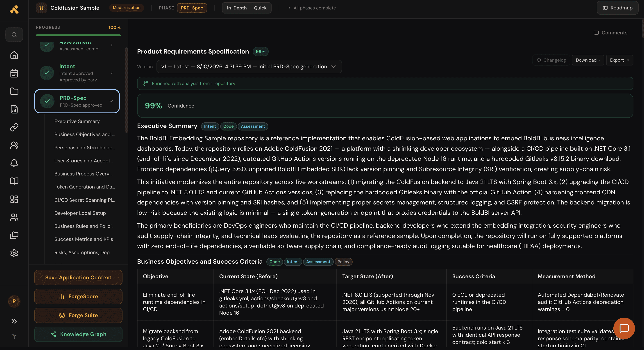Click the Coldfusion Sample layers icon
This screenshot has width=644, height=350.
click(41, 8)
